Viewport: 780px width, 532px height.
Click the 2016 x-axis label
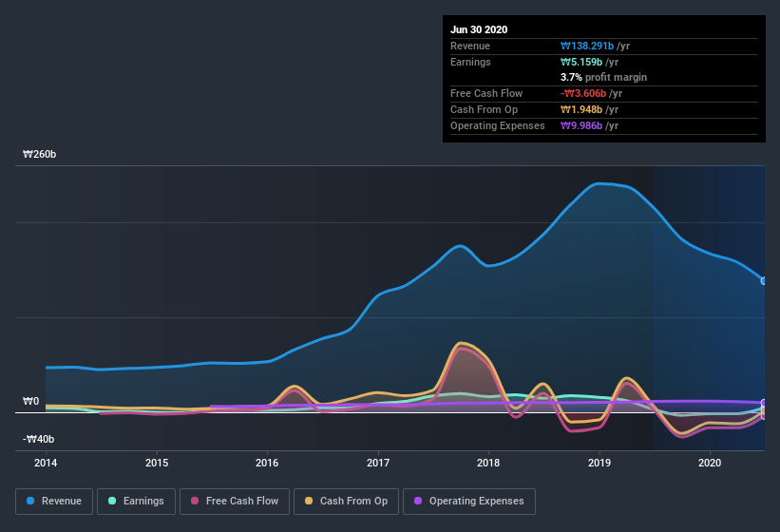pyautogui.click(x=267, y=463)
